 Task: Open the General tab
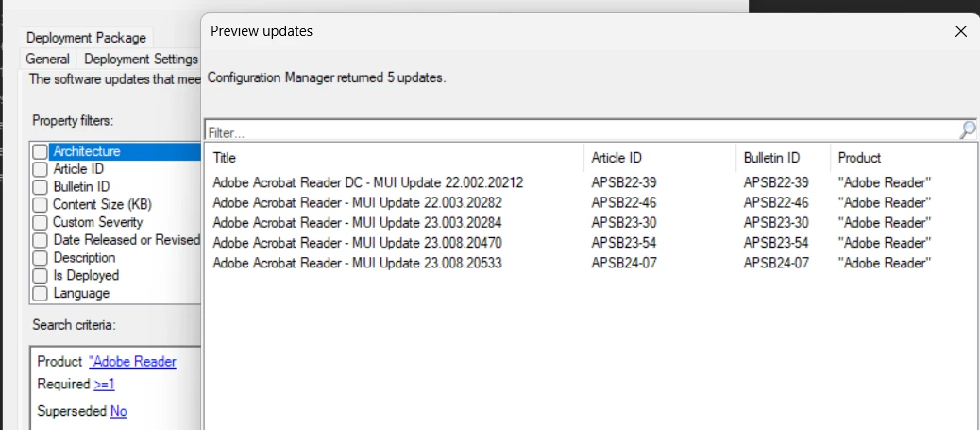click(x=47, y=60)
